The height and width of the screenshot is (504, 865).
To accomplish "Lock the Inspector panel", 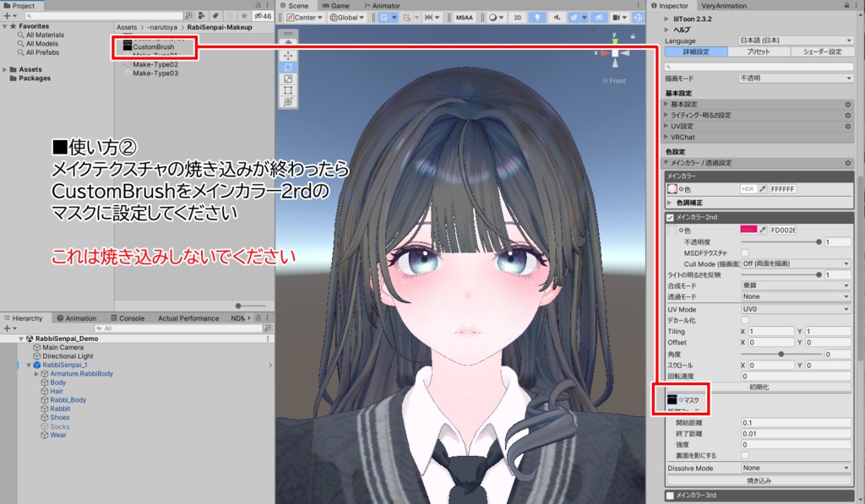I will [846, 5].
